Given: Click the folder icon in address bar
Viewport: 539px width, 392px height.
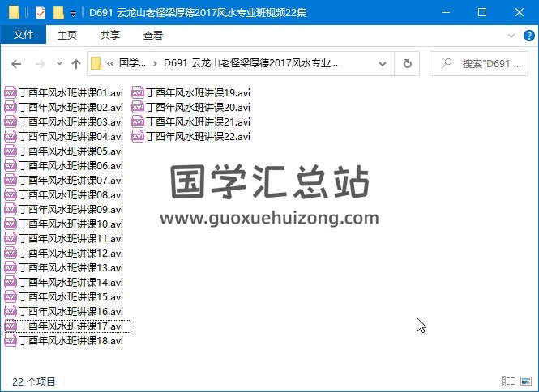Looking at the screenshot, I should 96,63.
